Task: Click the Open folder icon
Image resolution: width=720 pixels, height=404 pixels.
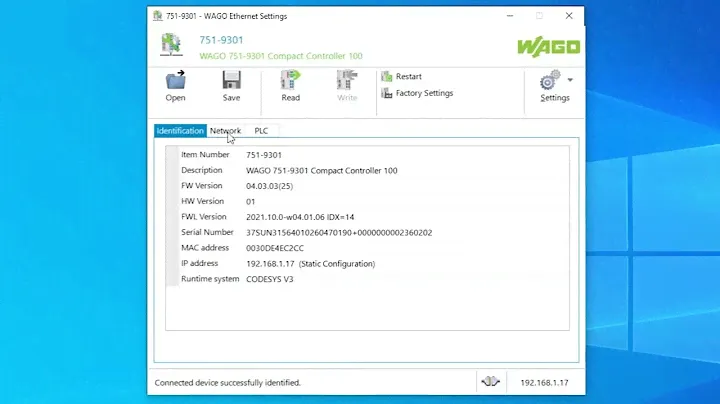Action: click(x=175, y=81)
